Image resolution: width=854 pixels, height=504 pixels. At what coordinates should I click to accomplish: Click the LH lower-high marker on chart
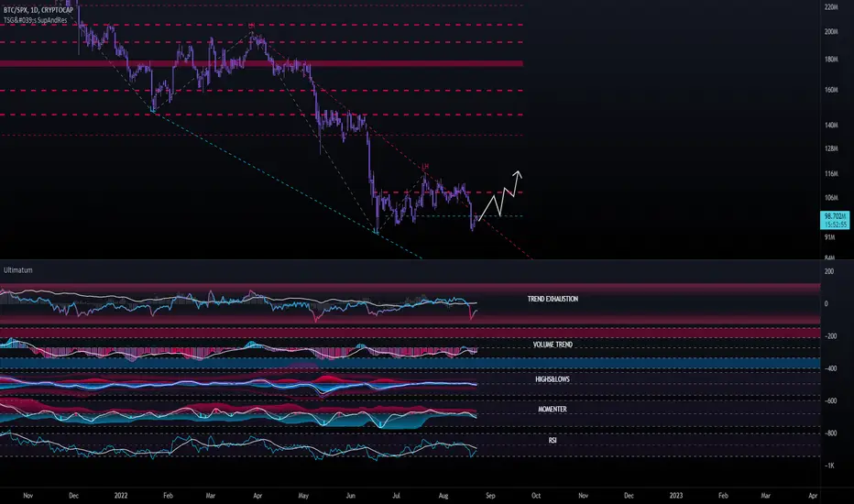tap(425, 166)
